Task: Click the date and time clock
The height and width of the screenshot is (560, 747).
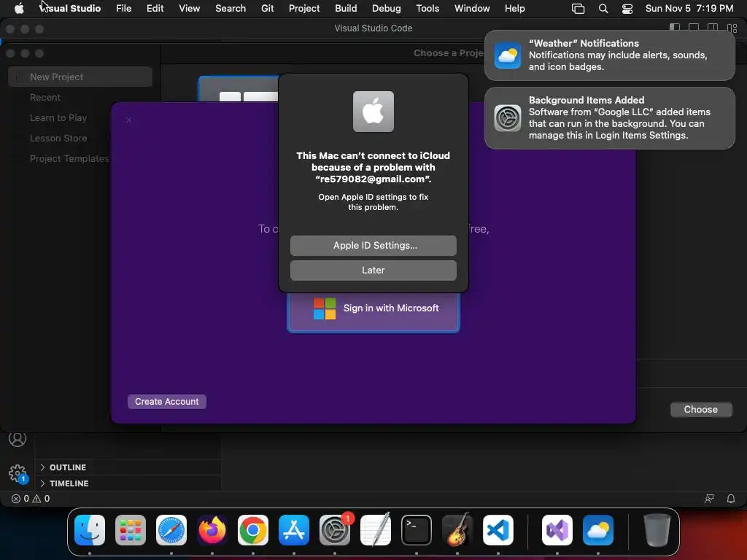Action: click(689, 9)
